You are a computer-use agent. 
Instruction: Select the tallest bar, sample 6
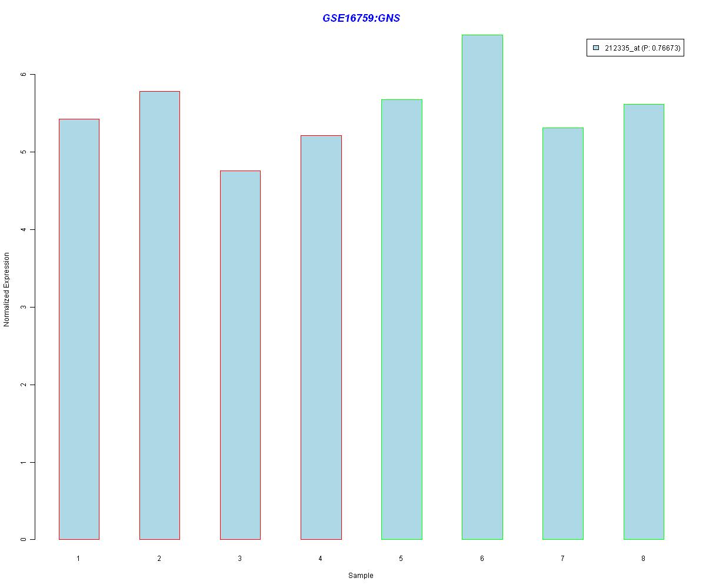point(482,287)
